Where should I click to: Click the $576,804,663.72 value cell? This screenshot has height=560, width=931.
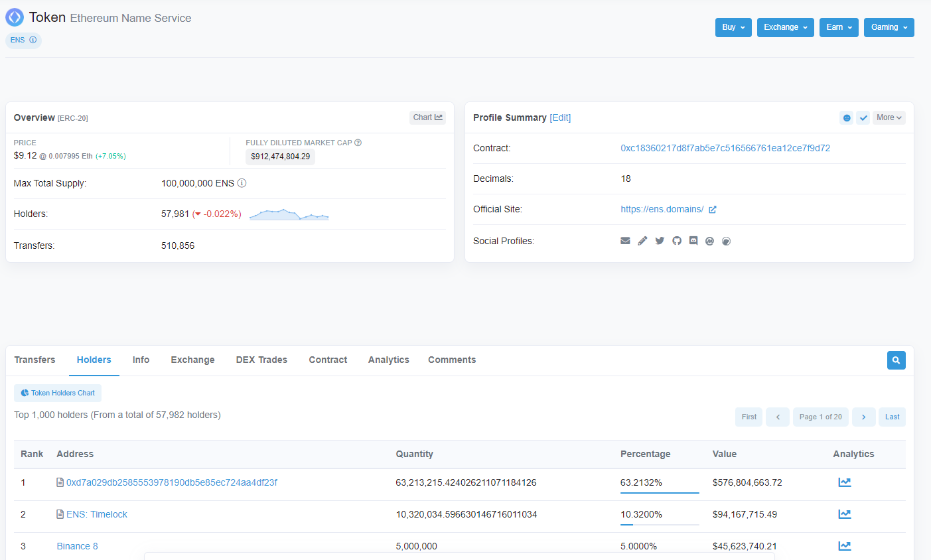pos(747,482)
